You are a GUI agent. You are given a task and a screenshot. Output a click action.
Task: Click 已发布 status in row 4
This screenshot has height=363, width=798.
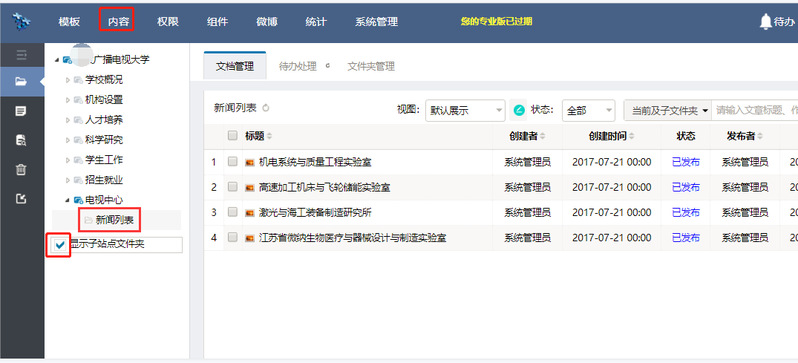[686, 238]
